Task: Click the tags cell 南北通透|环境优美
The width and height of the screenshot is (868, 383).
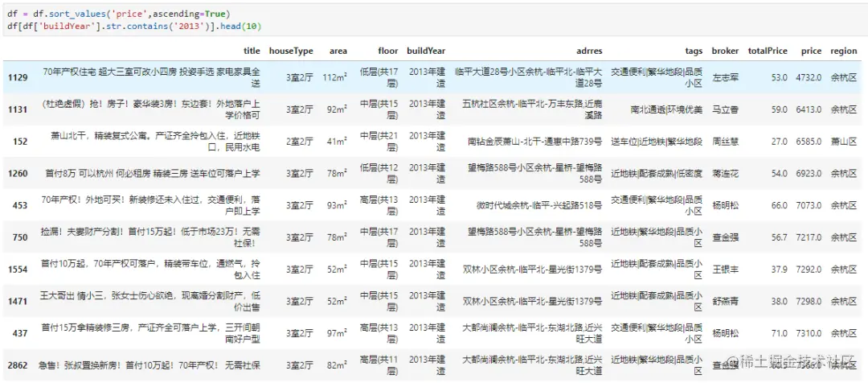Action: pos(666,109)
